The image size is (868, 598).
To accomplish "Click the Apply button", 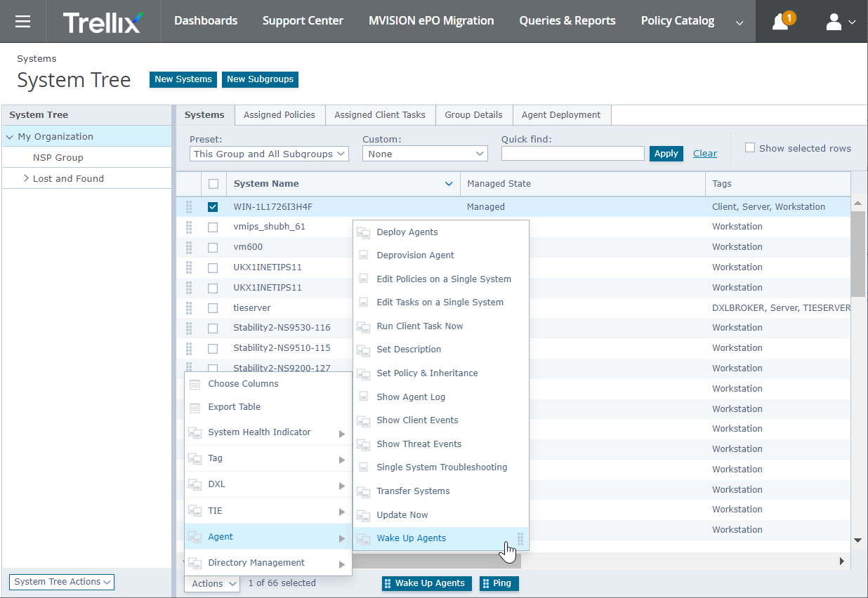I will click(x=666, y=154).
